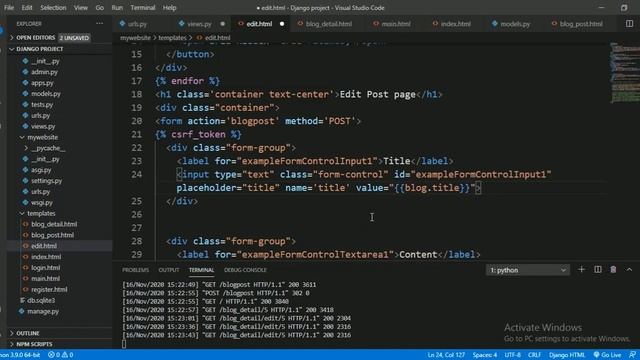Click Ln 24, Col 127 in status bar
640x360 pixels.
tap(446, 355)
